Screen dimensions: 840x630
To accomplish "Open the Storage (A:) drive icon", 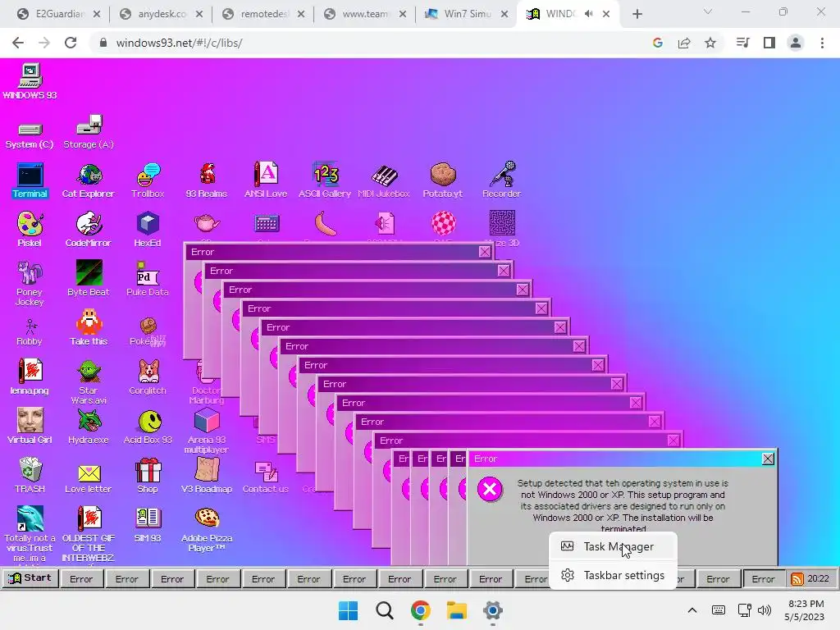I will pos(89,132).
